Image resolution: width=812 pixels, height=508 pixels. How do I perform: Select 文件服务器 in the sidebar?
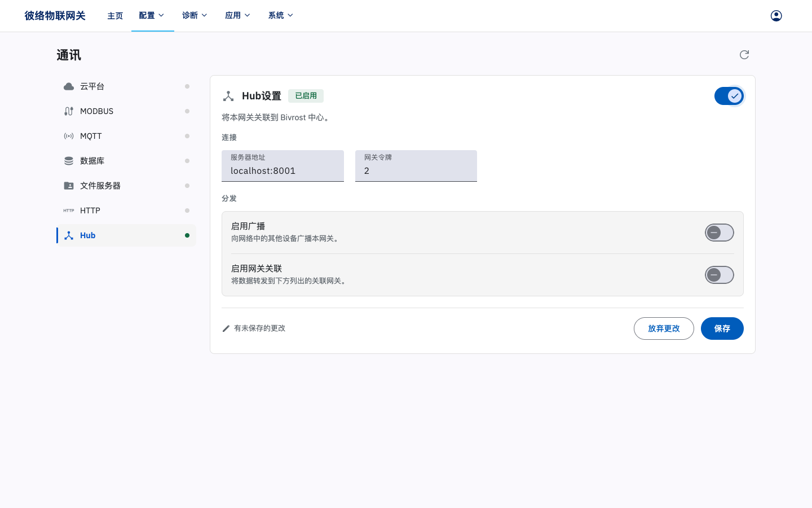pyautogui.click(x=126, y=186)
